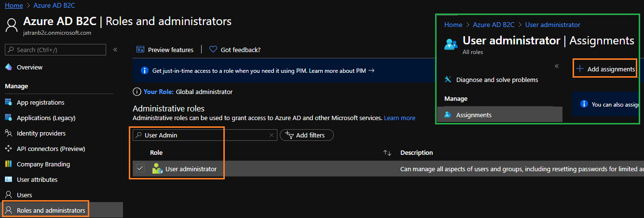Click the Overview icon in sidebar
The height and width of the screenshot is (218, 644).
point(8,67)
